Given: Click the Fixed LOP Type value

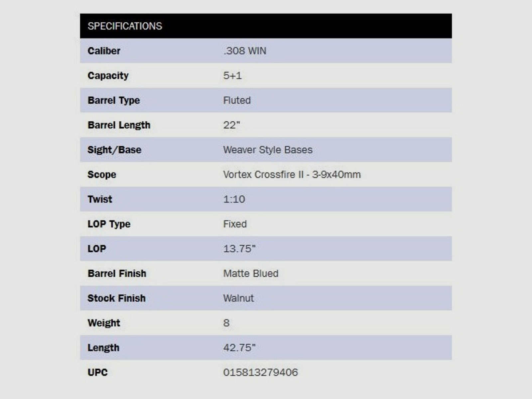Looking at the screenshot, I should point(235,224).
